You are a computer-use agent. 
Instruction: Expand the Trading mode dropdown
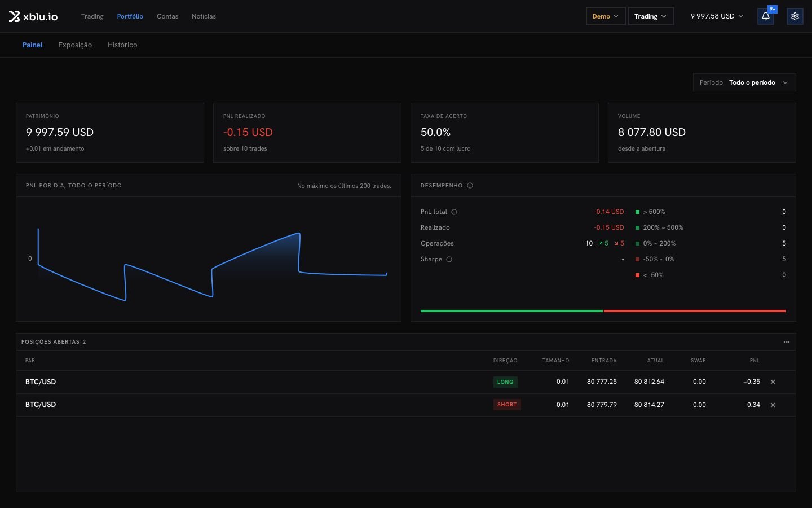click(650, 16)
